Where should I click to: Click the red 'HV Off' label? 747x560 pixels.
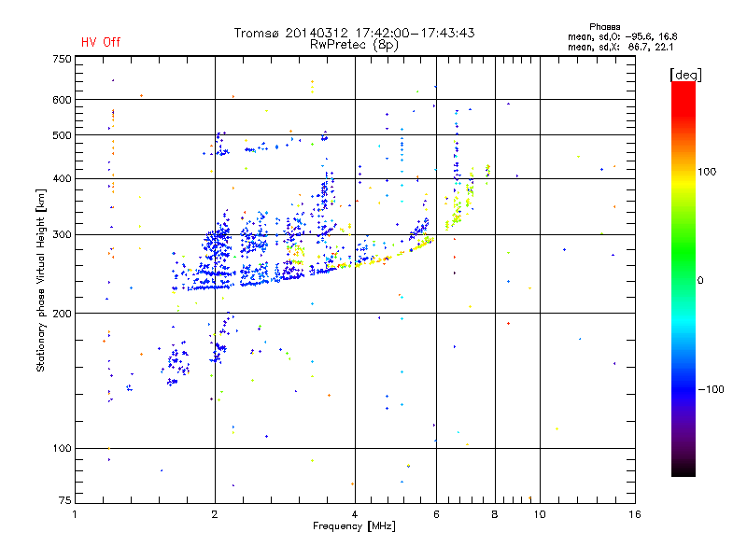tap(101, 42)
